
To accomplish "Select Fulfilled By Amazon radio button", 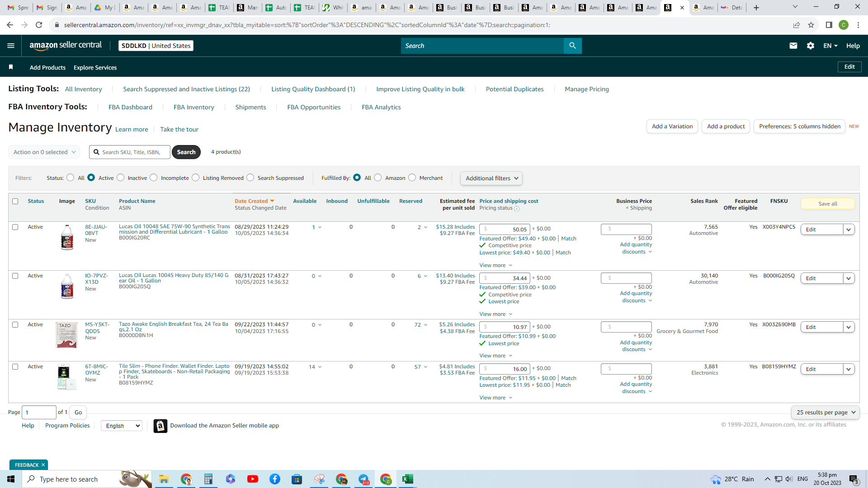I will coord(378,178).
